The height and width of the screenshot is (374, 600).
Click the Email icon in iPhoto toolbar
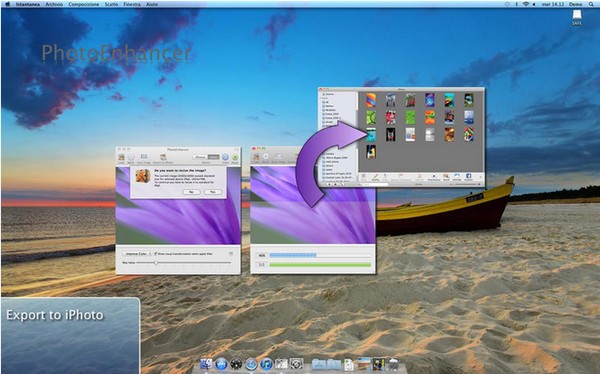[446, 177]
